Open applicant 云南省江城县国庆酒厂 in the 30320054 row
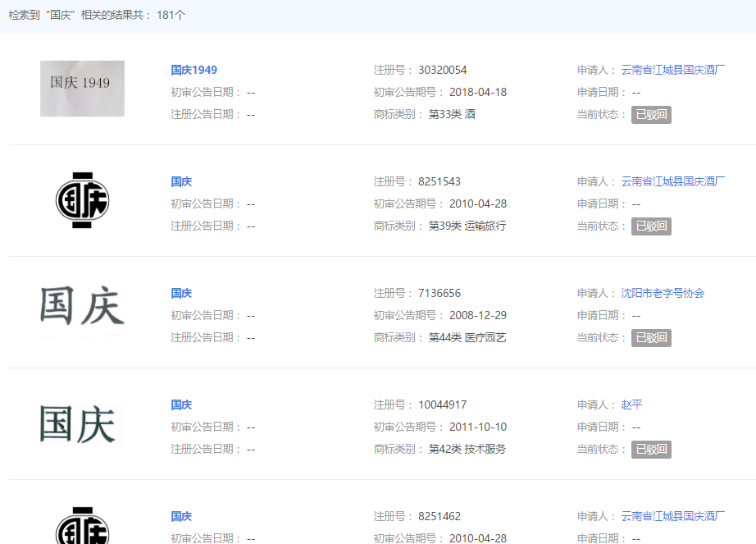756x544 pixels. tap(672, 70)
